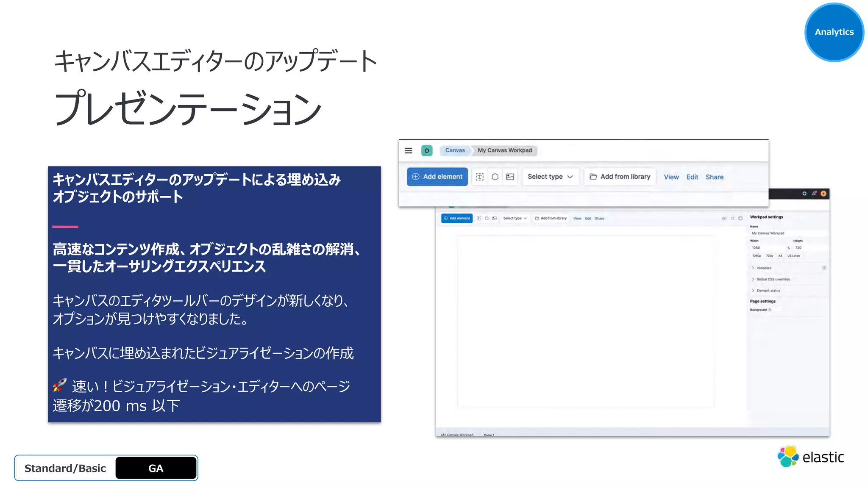Click small shape icon in background toolbar
The width and height of the screenshot is (868, 488).
(487, 219)
